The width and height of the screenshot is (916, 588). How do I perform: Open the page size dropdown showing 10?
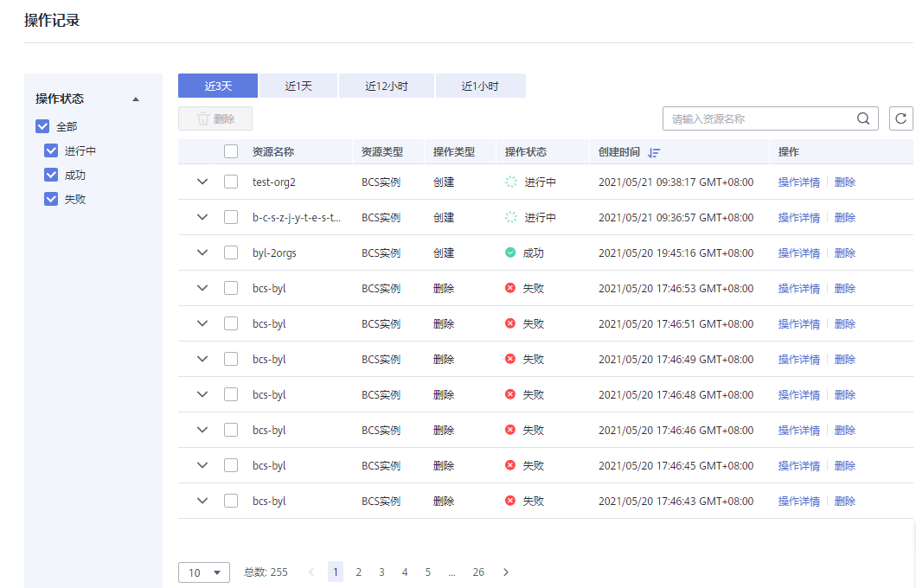(204, 572)
